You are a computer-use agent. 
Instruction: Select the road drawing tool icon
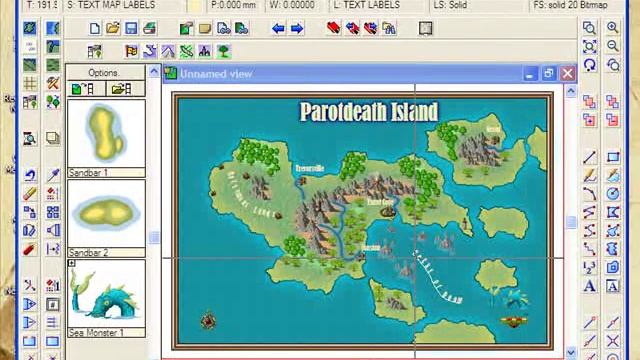coord(168,51)
